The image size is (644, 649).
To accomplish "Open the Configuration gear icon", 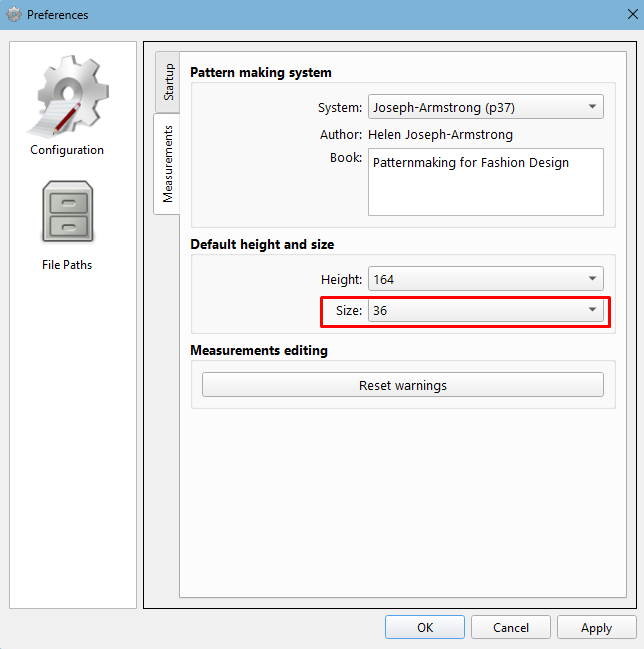I will click(x=68, y=96).
